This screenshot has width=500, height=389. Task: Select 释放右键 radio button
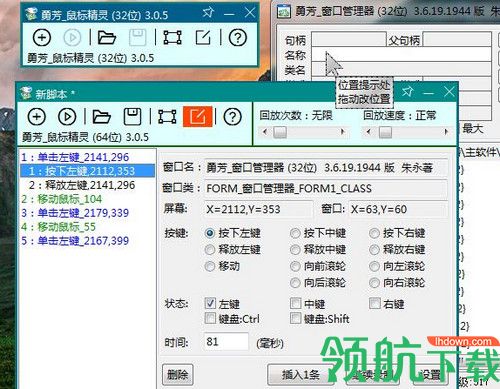click(374, 250)
